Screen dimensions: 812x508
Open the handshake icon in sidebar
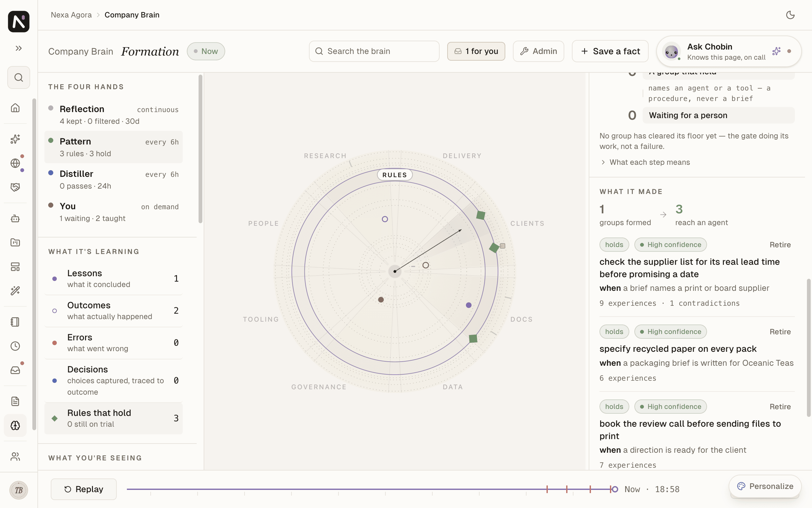pos(15,187)
